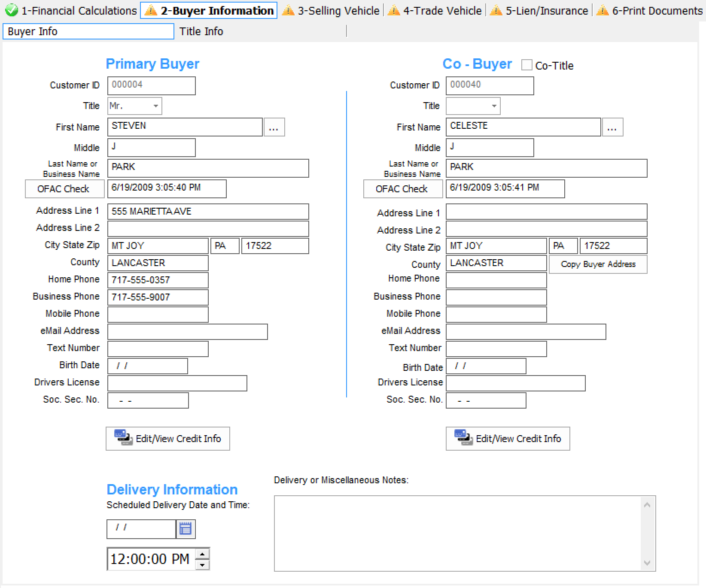Screen dimensions: 706x588
Task: Increase delivery time with up arrow
Action: pyautogui.click(x=202, y=554)
